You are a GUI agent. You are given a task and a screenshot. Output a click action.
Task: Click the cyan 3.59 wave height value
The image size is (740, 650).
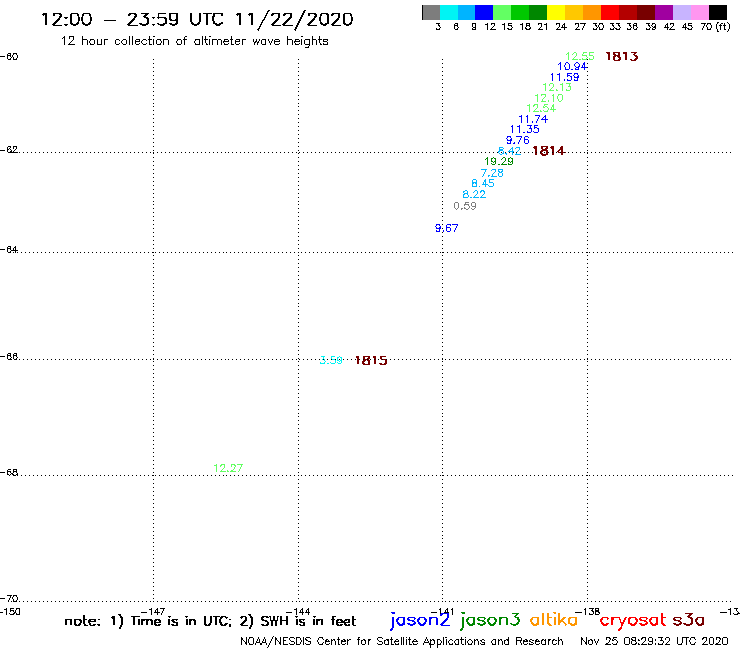pos(331,361)
